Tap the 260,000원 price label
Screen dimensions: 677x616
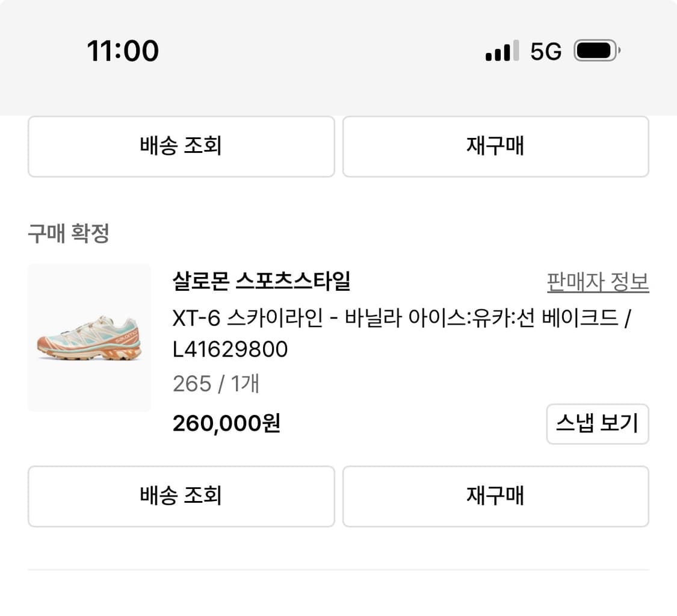pyautogui.click(x=225, y=423)
